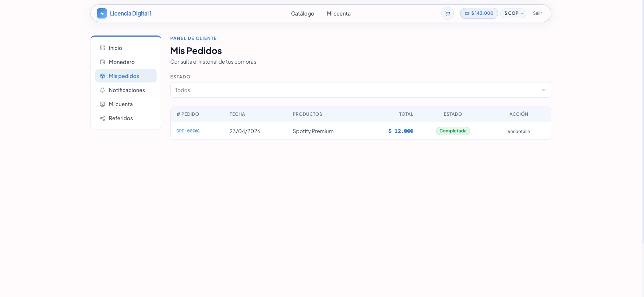This screenshot has width=644, height=297.
Task: Click the Licencia Digital 1 brand name
Action: tap(131, 13)
